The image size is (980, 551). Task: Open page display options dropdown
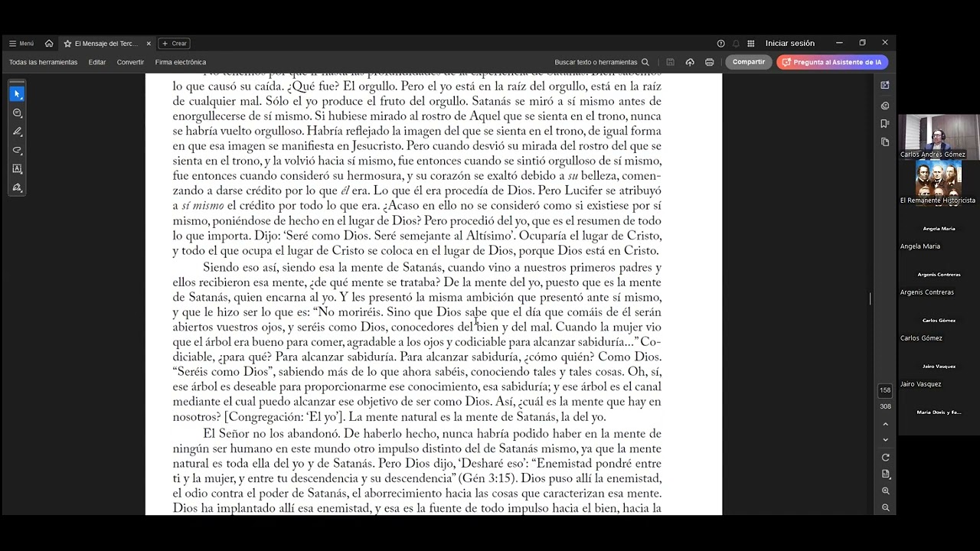pos(886,474)
